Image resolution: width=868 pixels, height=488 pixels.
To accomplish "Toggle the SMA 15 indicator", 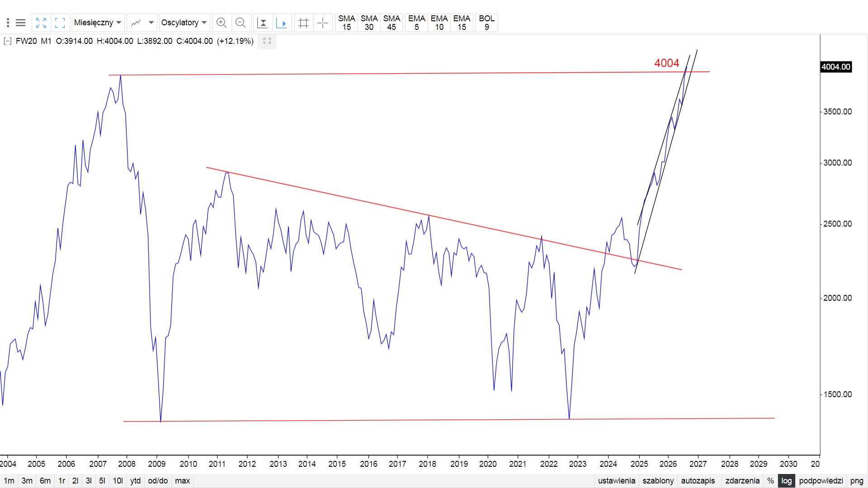I will [x=347, y=23].
